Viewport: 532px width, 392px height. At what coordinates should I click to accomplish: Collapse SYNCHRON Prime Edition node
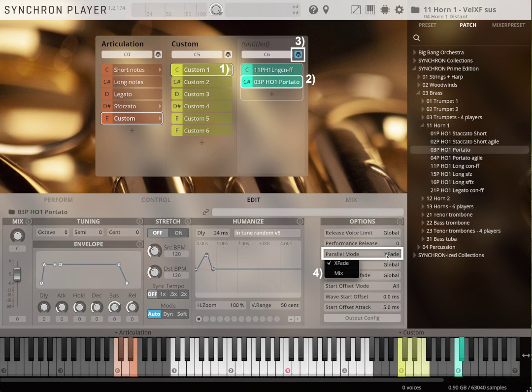tap(415, 68)
